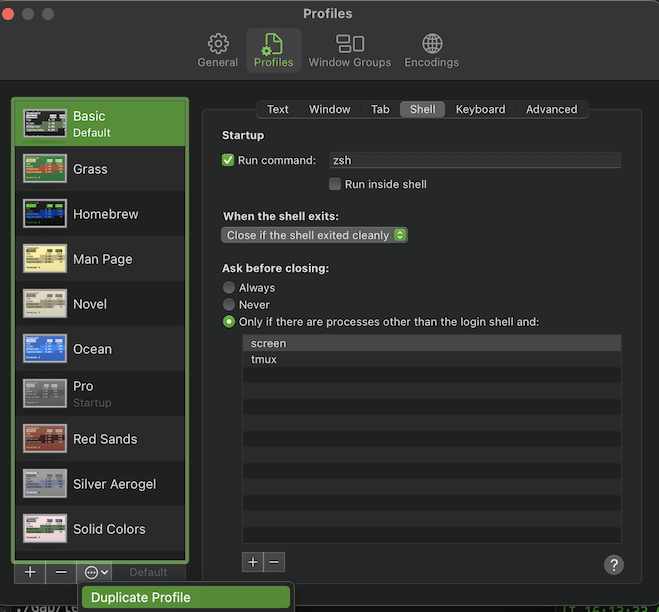Open the profile actions ellipsis menu
The height and width of the screenshot is (612, 659).
coord(96,572)
